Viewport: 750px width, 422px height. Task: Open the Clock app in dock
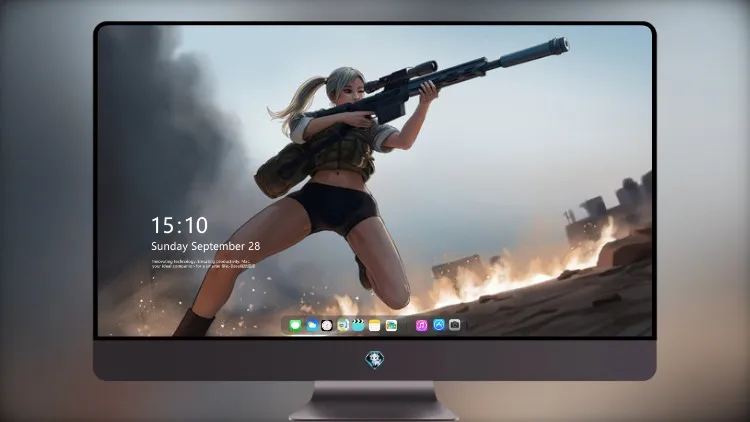click(327, 325)
